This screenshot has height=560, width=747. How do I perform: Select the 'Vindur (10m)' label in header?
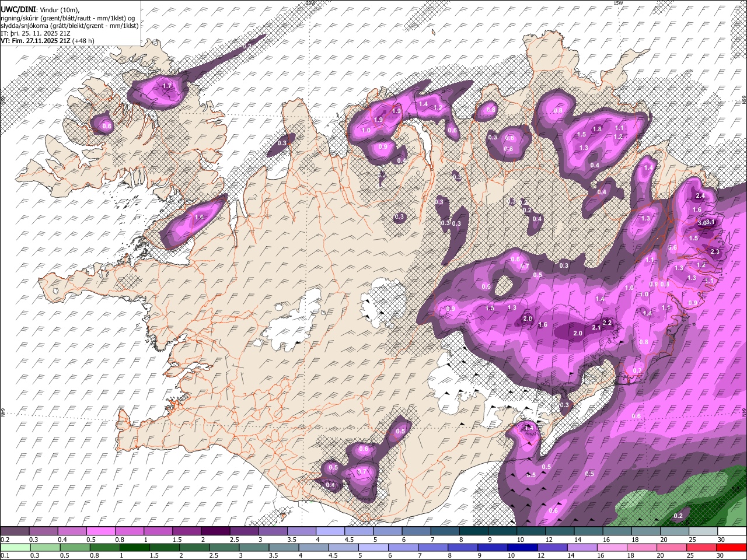(x=61, y=10)
